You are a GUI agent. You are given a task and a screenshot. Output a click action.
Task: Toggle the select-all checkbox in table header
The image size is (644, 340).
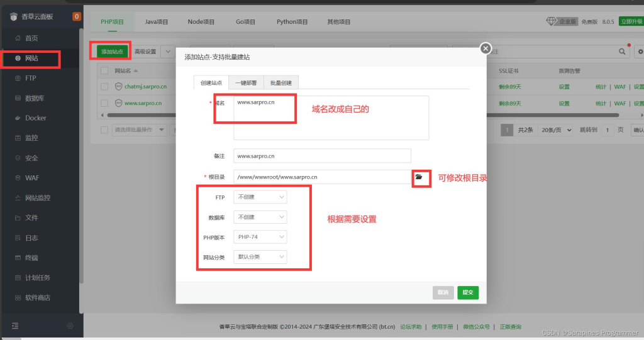click(104, 70)
